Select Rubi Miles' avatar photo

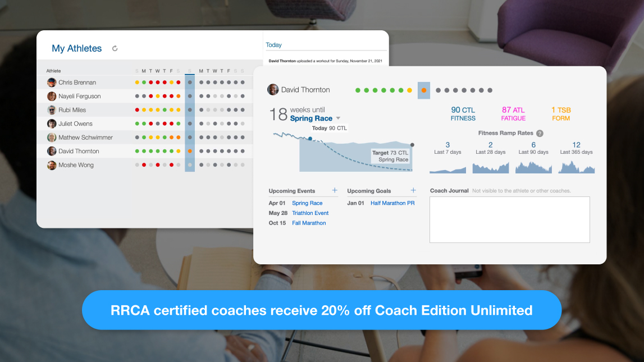click(x=52, y=110)
